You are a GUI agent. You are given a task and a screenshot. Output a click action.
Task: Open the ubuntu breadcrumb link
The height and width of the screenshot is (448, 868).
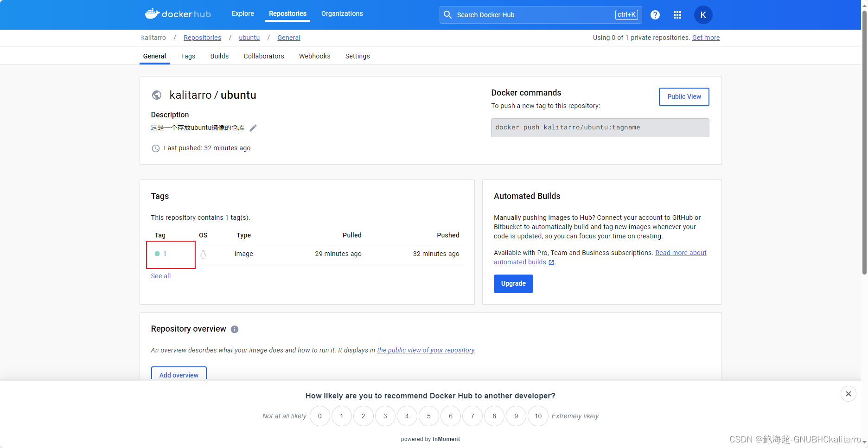pyautogui.click(x=249, y=38)
